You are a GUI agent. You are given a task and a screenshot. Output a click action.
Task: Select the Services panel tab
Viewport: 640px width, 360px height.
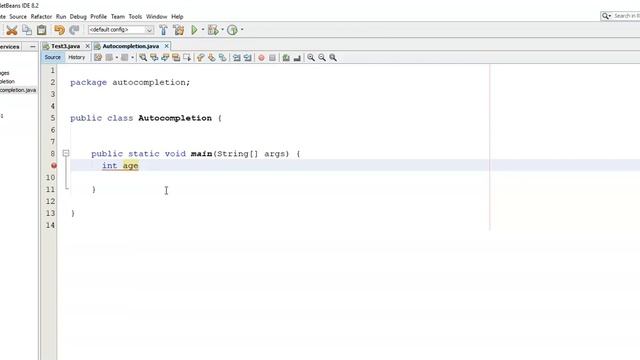10,47
